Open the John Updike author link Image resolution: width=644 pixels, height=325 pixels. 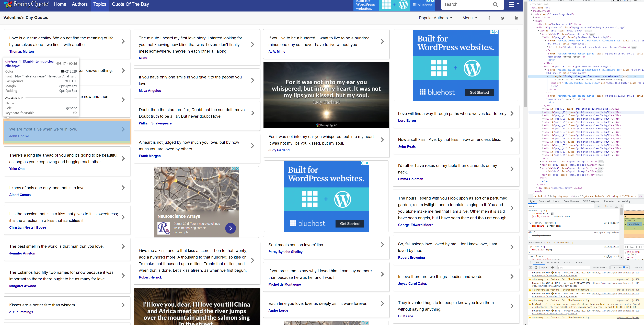point(19,136)
